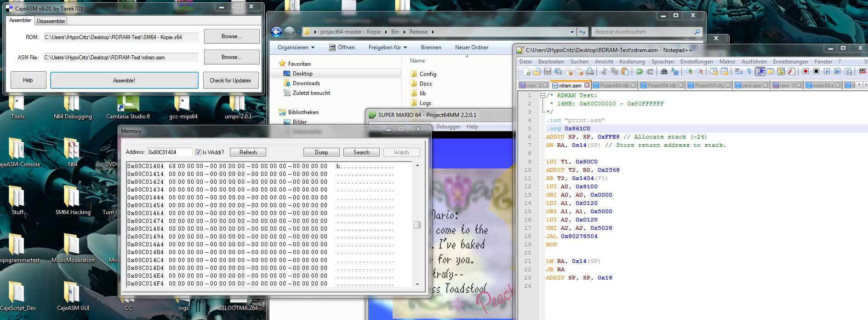Switch to the mario64.x tab
The width and height of the screenshot is (868, 320).
pyautogui.click(x=823, y=85)
